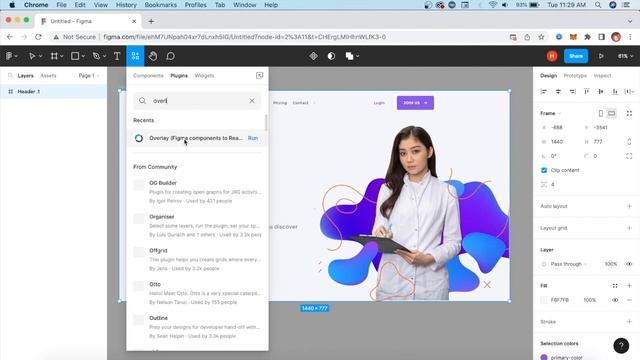
Task: Toggle constrain proportions lock
Action: tap(629, 142)
